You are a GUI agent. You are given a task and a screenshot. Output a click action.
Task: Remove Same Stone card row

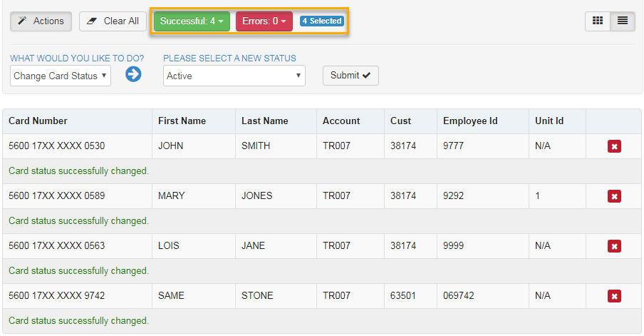coord(614,296)
